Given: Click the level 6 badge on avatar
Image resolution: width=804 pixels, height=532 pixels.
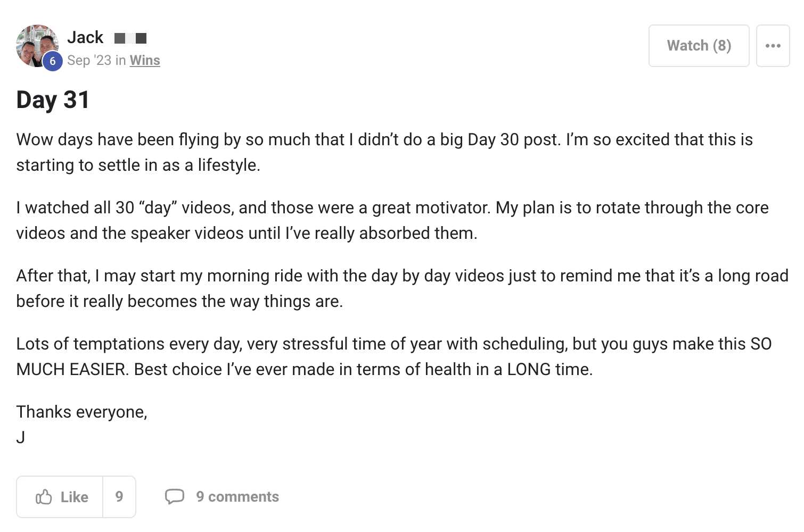Looking at the screenshot, I should tap(52, 61).
